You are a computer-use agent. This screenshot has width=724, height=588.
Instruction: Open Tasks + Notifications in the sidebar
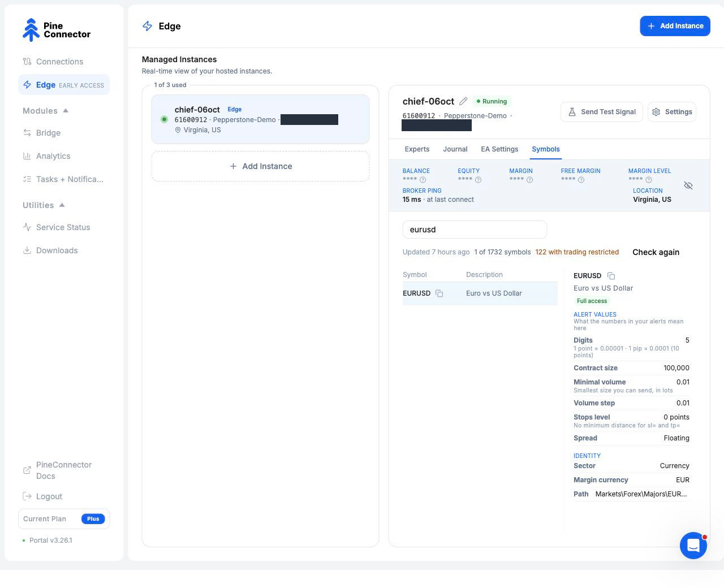pos(64,179)
